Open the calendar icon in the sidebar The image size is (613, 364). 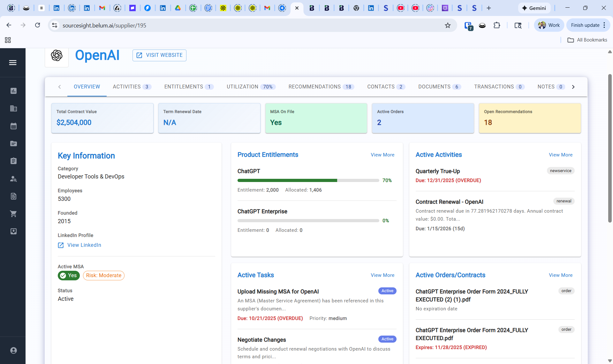[13, 126]
